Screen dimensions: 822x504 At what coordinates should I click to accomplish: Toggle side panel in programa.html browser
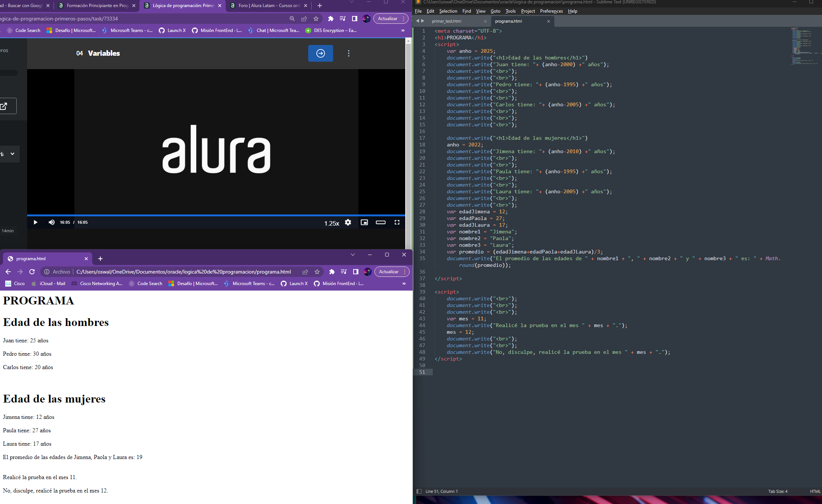pyautogui.click(x=356, y=272)
